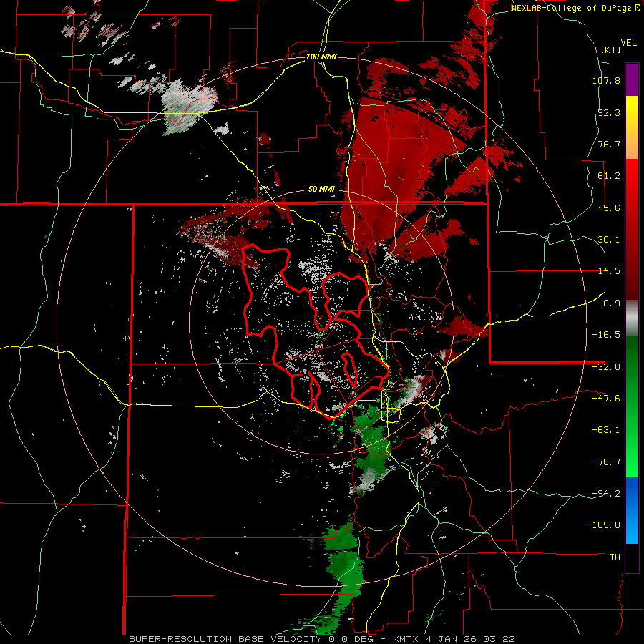The image size is (644, 644).
Task: Click the 100 NMI range ring label
Action: [321, 57]
